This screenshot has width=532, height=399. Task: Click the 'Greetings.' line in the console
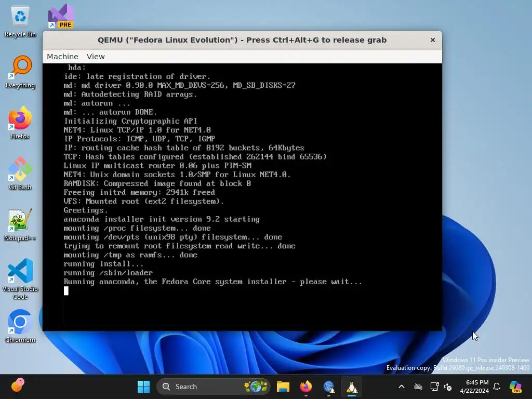tap(86, 210)
